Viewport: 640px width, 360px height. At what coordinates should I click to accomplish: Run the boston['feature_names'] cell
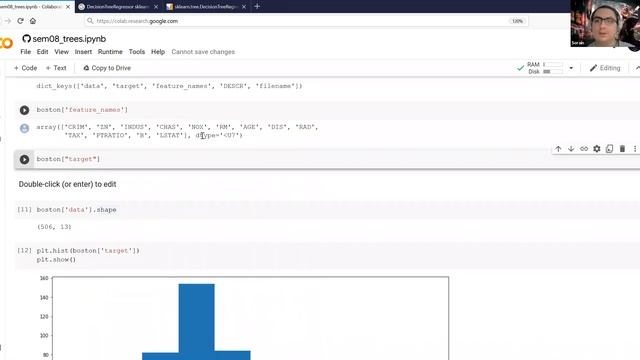point(24,110)
